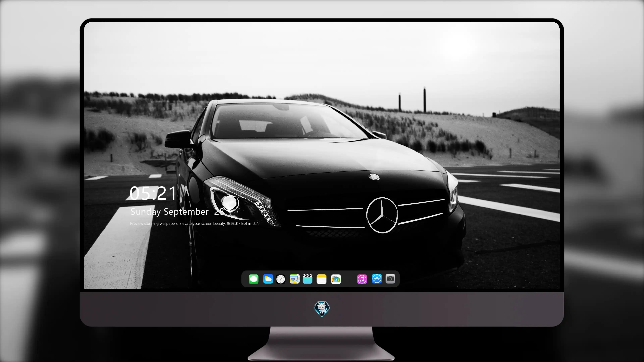The width and height of the screenshot is (644, 362).
Task: Click the dragon logo on monitor chin
Action: coord(322,309)
